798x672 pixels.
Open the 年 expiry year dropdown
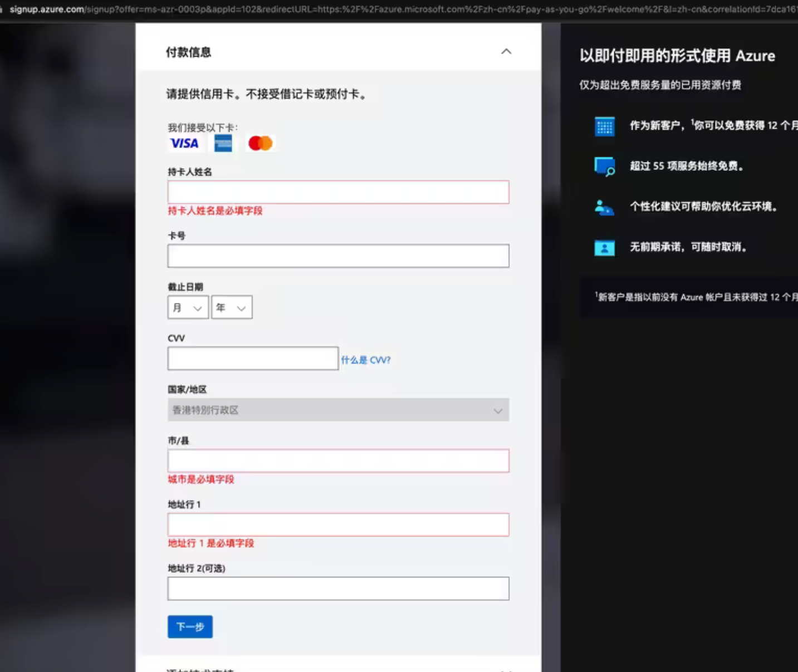coord(232,307)
